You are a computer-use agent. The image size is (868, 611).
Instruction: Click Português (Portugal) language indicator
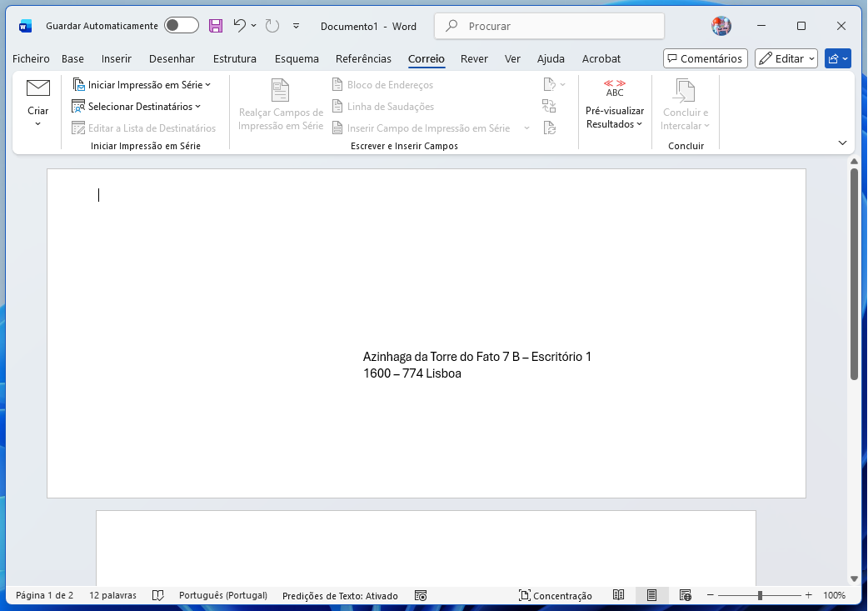pyautogui.click(x=223, y=595)
